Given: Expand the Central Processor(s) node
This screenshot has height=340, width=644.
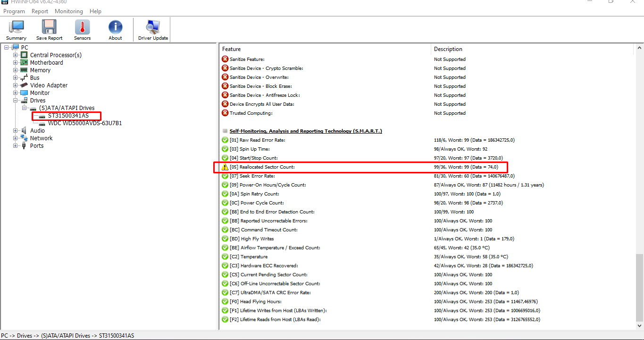Looking at the screenshot, I should pyautogui.click(x=16, y=55).
